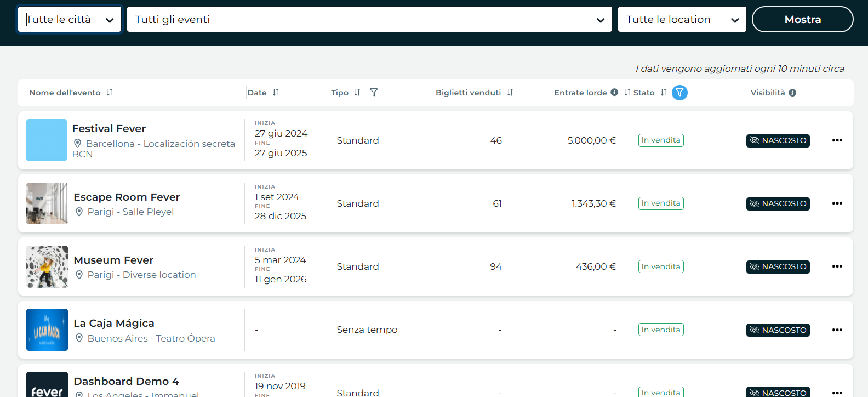Sort the Stato column
Viewport: 868px width, 397px height.
point(664,93)
